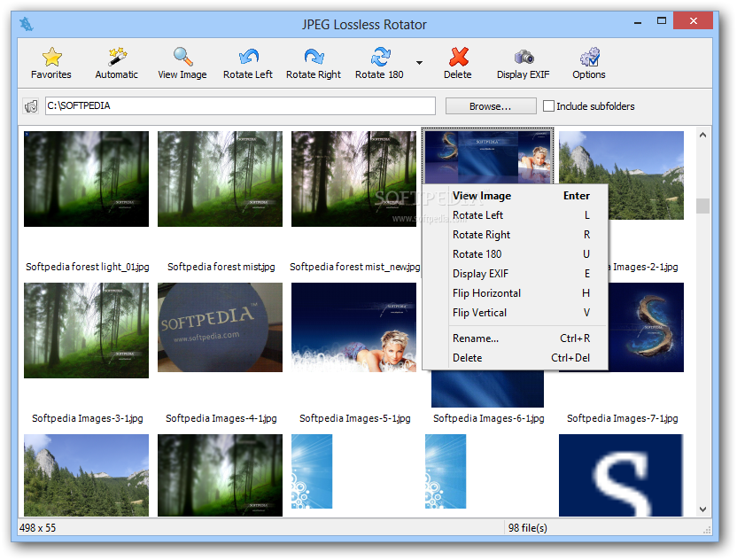The height and width of the screenshot is (560, 737).
Task: Click the C:\SOFTPEDIA path input field
Action: click(240, 105)
